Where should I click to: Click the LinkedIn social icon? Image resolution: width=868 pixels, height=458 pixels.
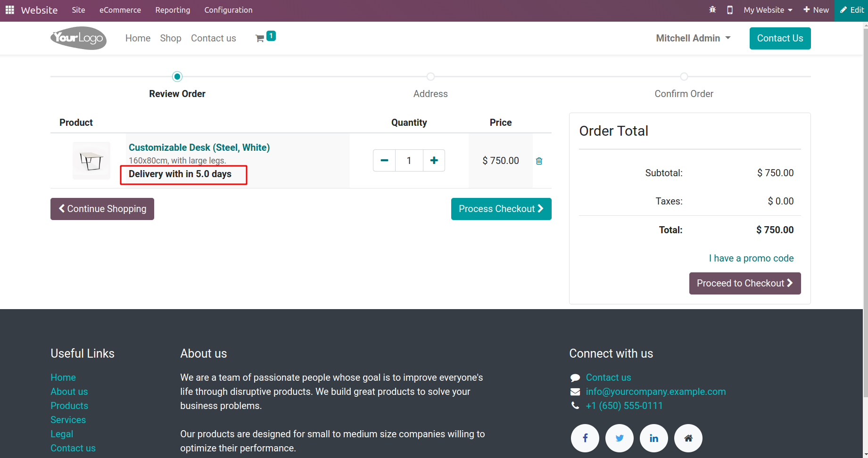(654, 438)
